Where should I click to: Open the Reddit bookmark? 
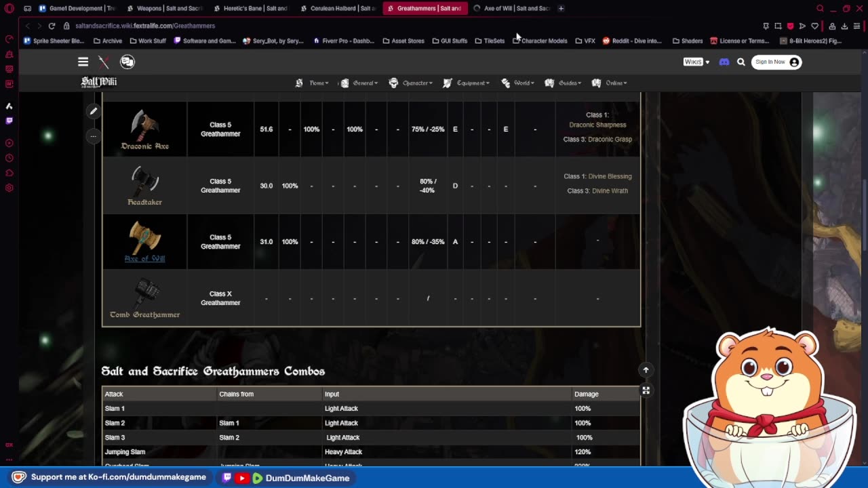632,41
